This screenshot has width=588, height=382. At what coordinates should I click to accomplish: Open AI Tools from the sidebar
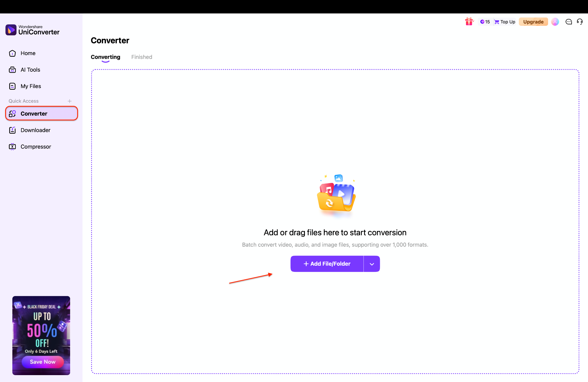click(30, 69)
